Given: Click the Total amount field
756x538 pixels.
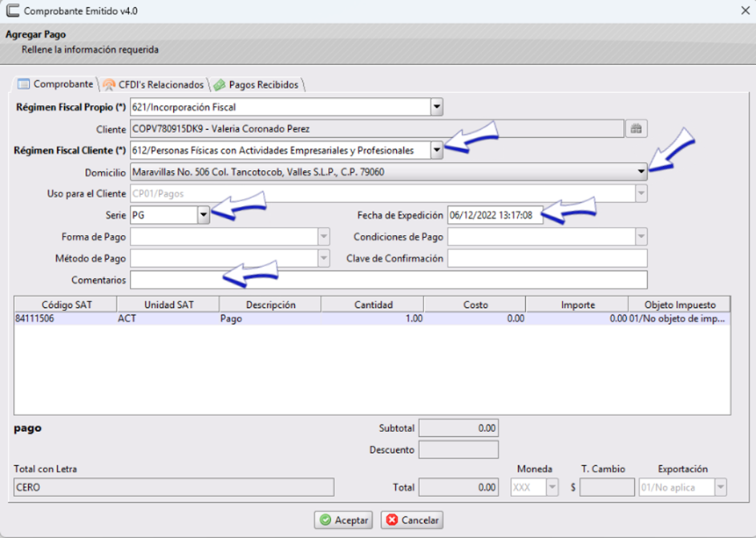Looking at the screenshot, I should point(459,487).
